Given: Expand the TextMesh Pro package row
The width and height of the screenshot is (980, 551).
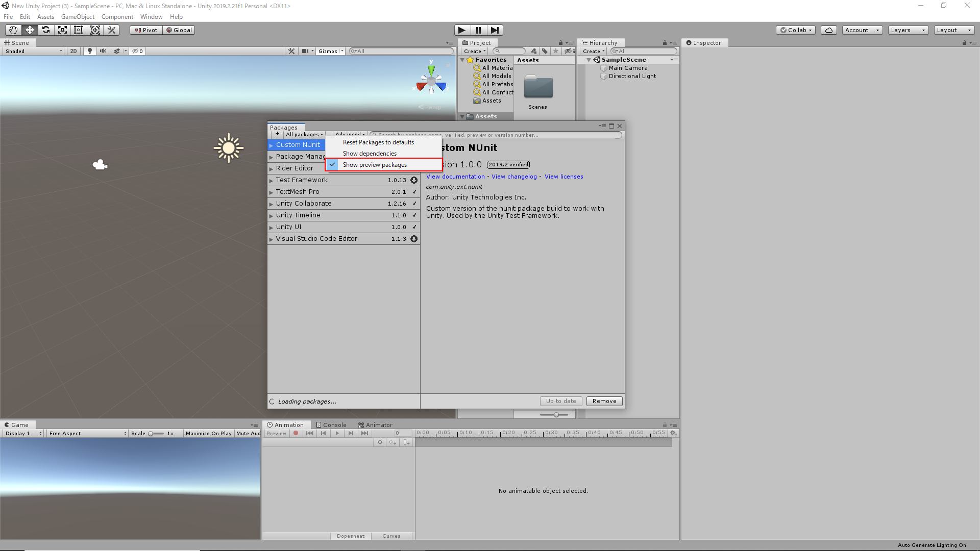Looking at the screenshot, I should [x=272, y=192].
